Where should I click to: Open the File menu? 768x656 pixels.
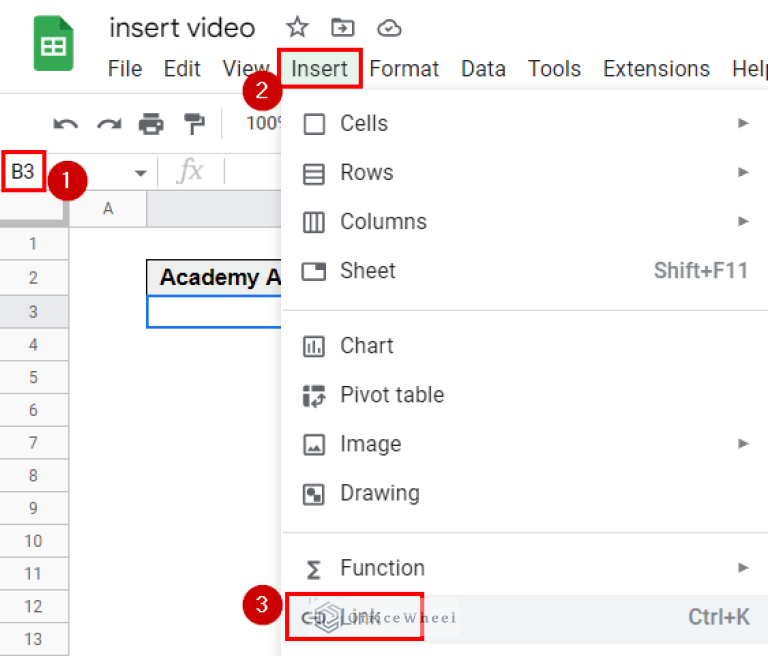[125, 69]
